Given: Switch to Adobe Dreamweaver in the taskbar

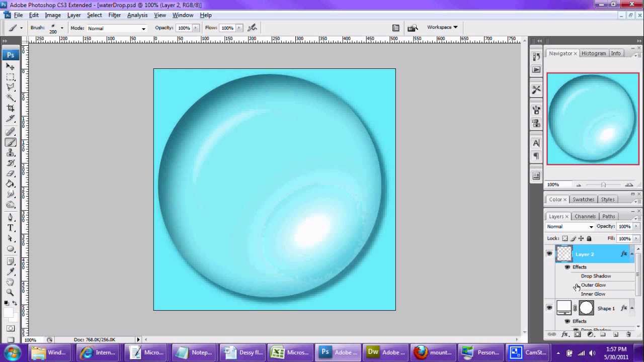Looking at the screenshot, I should click(x=386, y=352).
